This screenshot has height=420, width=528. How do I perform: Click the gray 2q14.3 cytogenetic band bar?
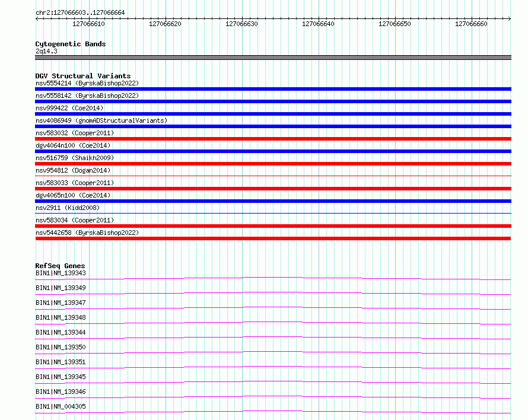coord(273,58)
